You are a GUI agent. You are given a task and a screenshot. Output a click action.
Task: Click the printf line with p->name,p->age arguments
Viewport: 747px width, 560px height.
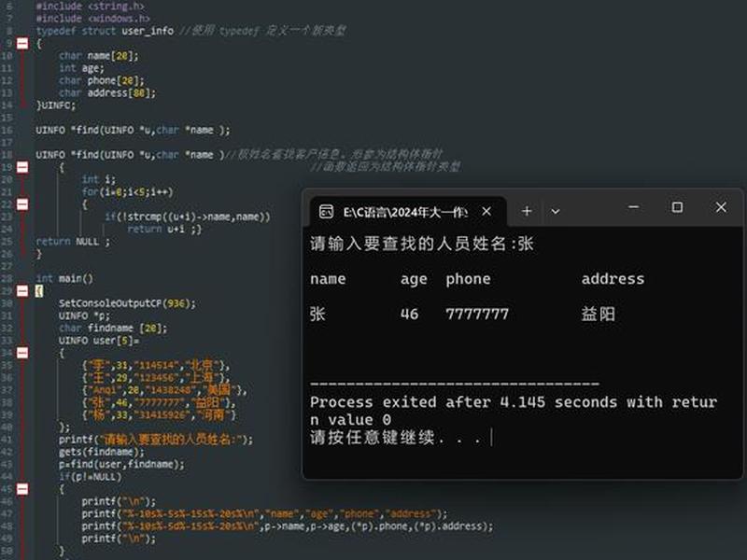pyautogui.click(x=288, y=526)
